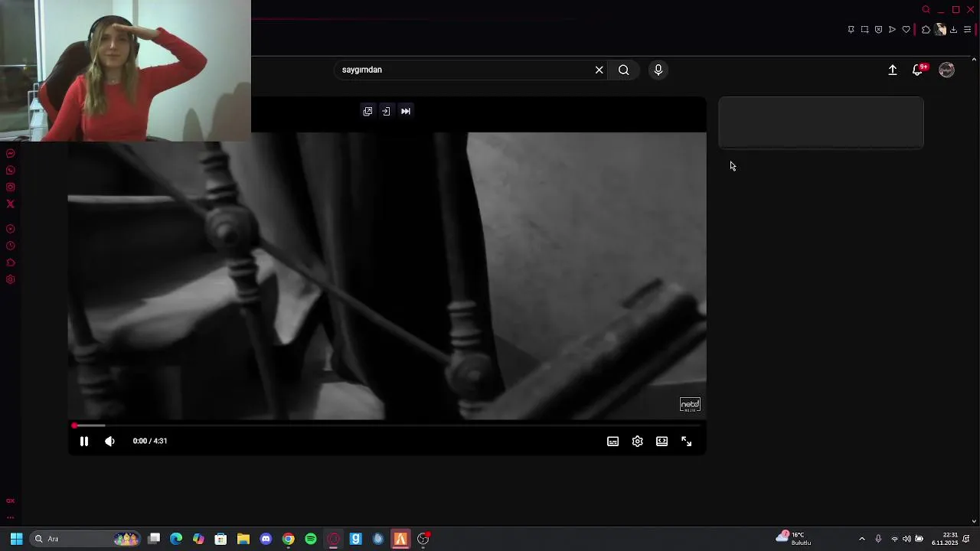
Task: Click the page scrollbar down arrow
Action: pyautogui.click(x=974, y=522)
